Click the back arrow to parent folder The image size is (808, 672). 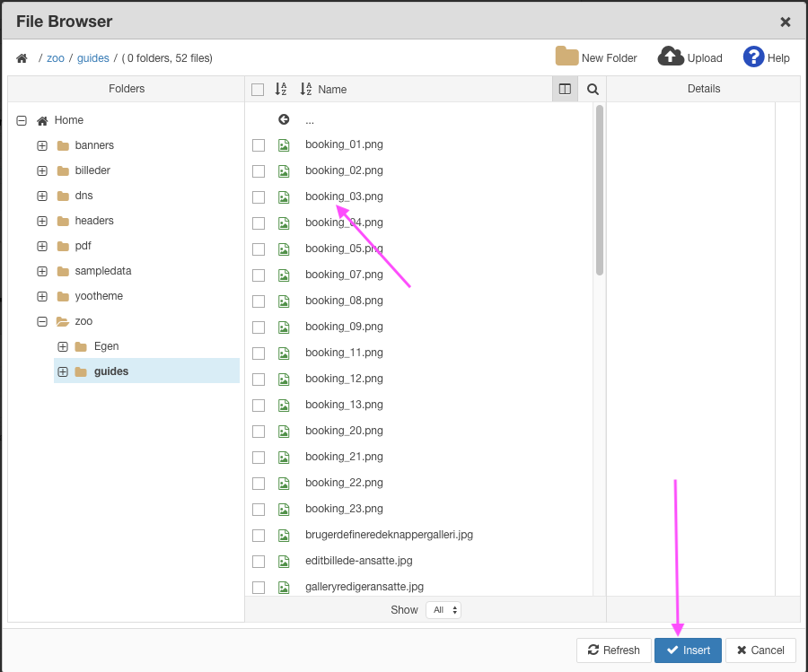284,119
